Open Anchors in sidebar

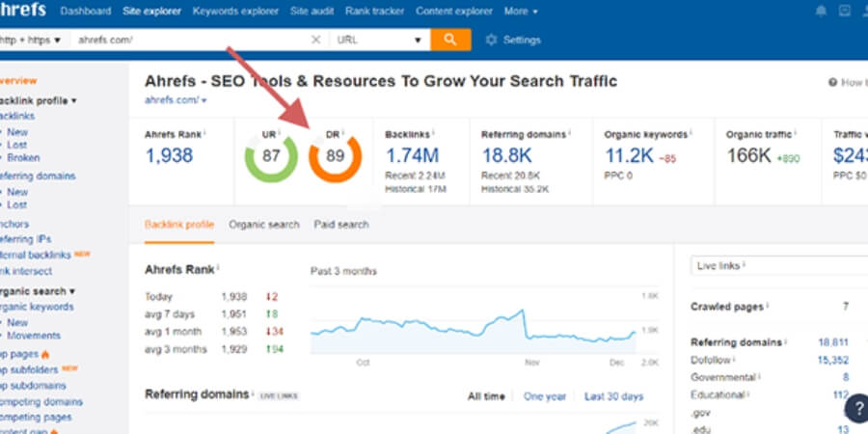click(14, 224)
